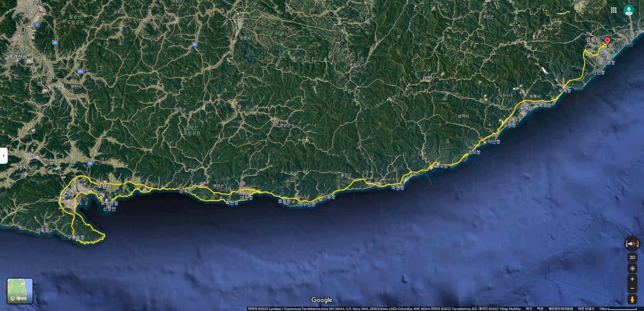Image resolution: width=644 pixels, height=311 pixels.
Task: Click the 덕산항 port label
Action: tap(494, 142)
